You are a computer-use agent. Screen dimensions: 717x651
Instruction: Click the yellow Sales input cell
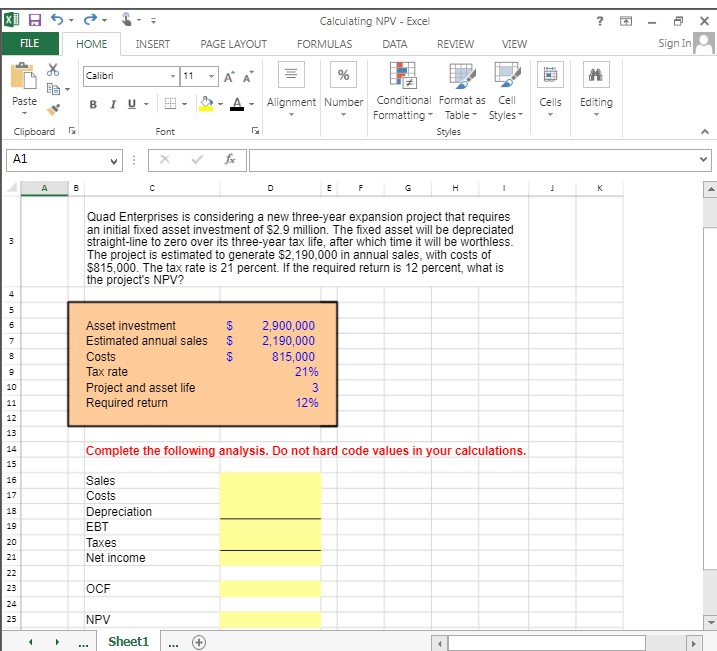coord(270,481)
